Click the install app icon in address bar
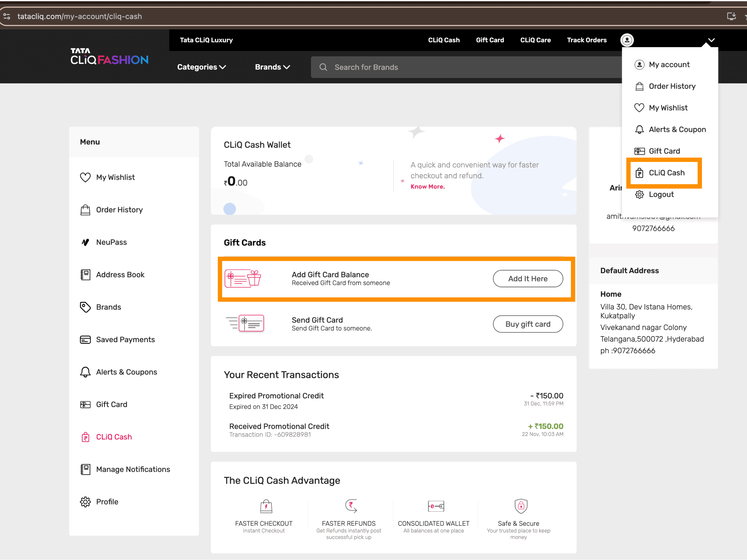 coord(731,16)
